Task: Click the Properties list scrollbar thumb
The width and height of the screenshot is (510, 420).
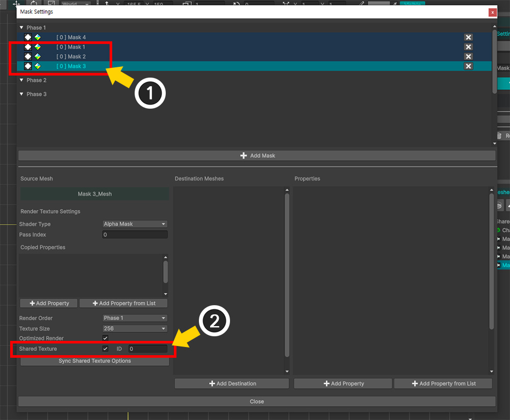Action: tap(492, 261)
